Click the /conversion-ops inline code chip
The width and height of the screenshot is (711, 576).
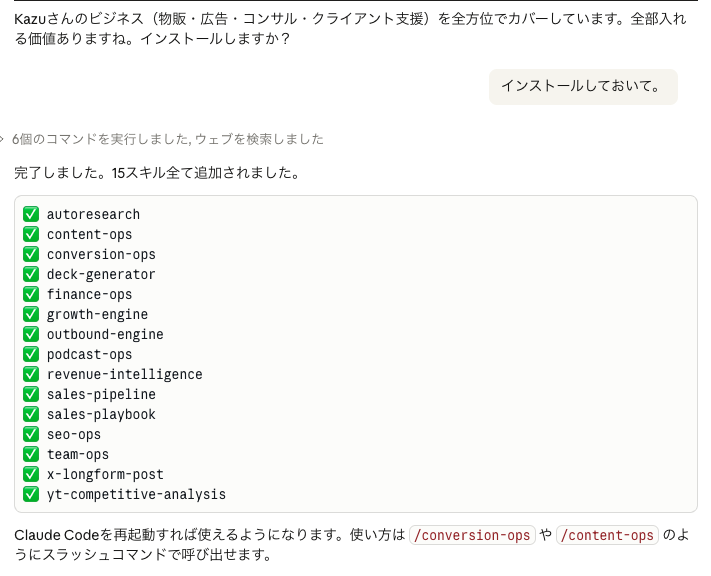click(472, 535)
